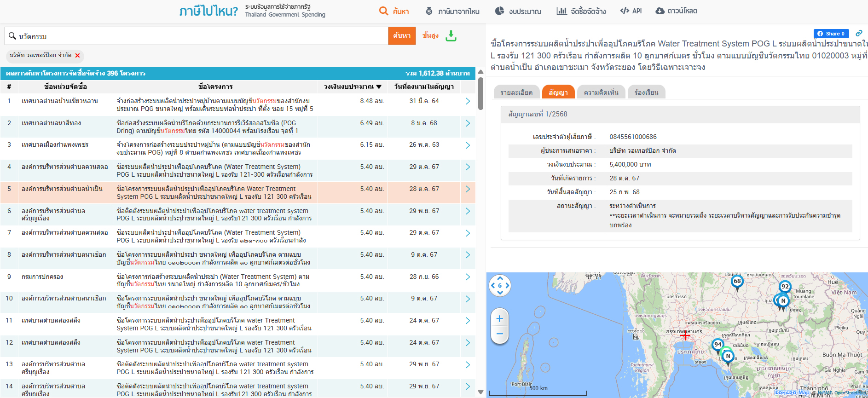Click the map pan compass control
This screenshot has width=868, height=398.
click(x=500, y=286)
